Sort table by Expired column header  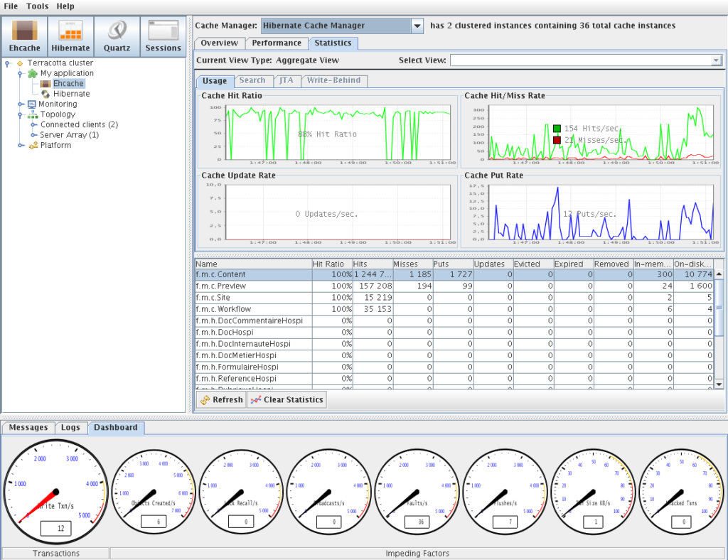pos(574,264)
